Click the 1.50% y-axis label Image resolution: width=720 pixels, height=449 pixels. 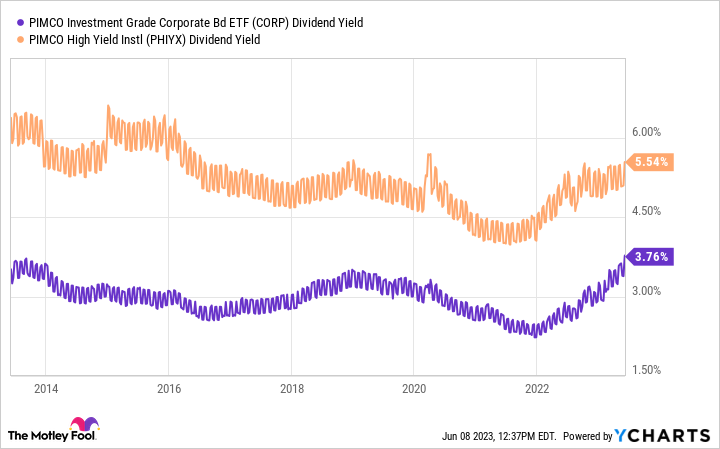coord(648,370)
